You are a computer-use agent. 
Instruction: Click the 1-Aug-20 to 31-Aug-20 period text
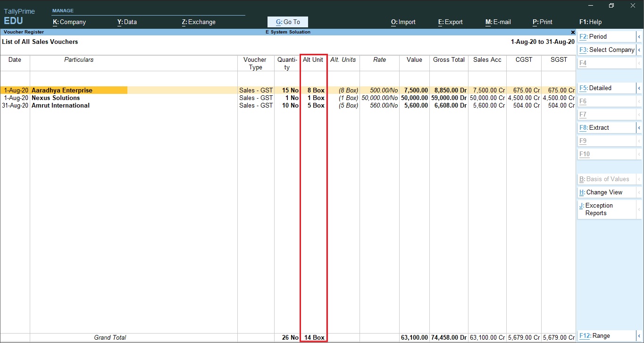click(543, 42)
